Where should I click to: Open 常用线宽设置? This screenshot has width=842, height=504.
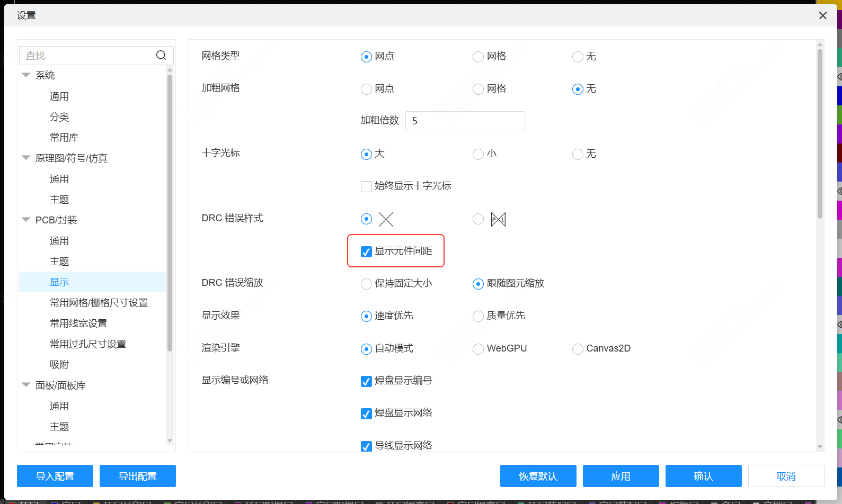[78, 323]
